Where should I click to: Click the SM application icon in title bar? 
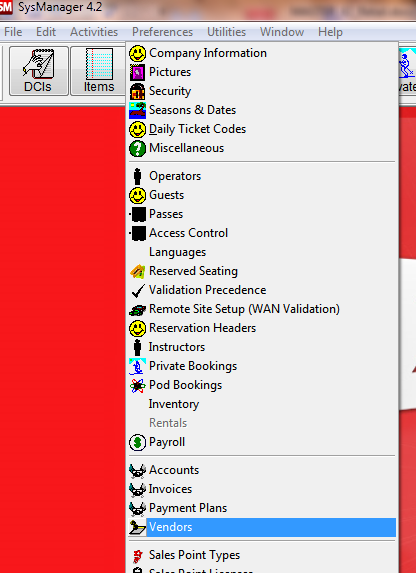click(x=6, y=7)
